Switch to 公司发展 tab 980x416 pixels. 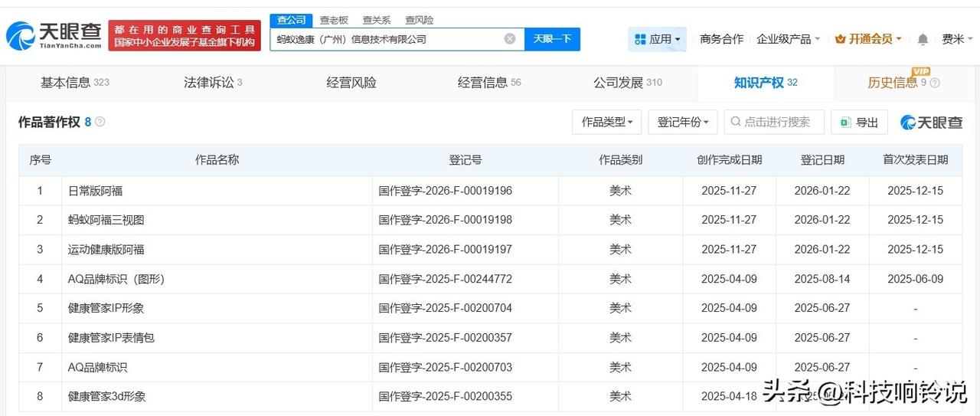[628, 83]
